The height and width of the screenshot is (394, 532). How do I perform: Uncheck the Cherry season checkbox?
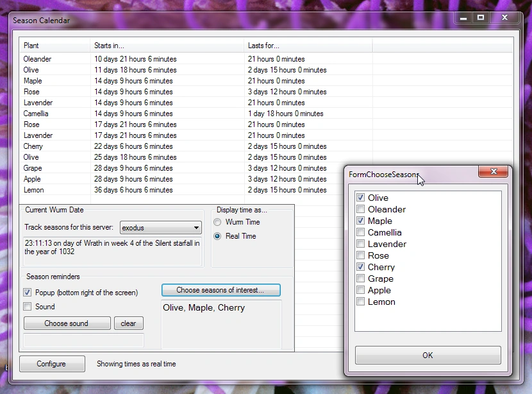pyautogui.click(x=360, y=267)
